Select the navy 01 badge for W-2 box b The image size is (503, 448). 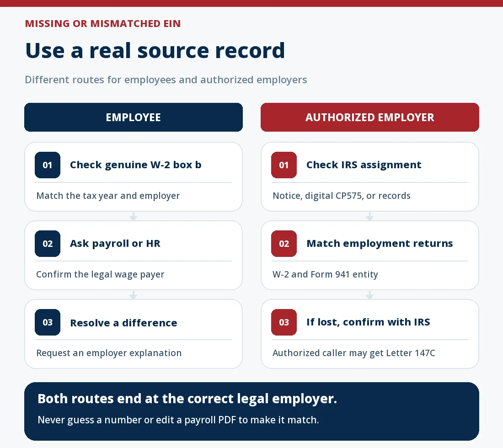[x=48, y=165]
